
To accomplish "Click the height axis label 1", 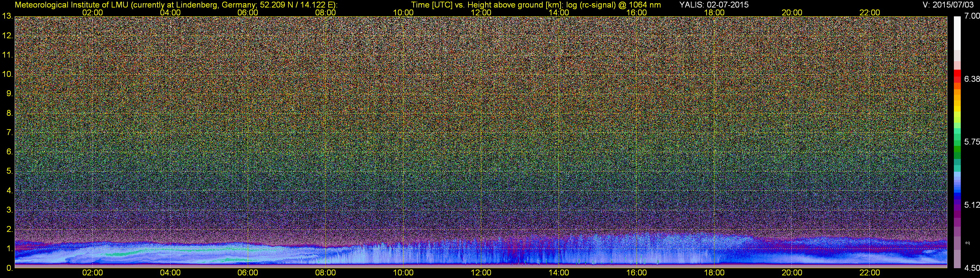I will (9, 249).
